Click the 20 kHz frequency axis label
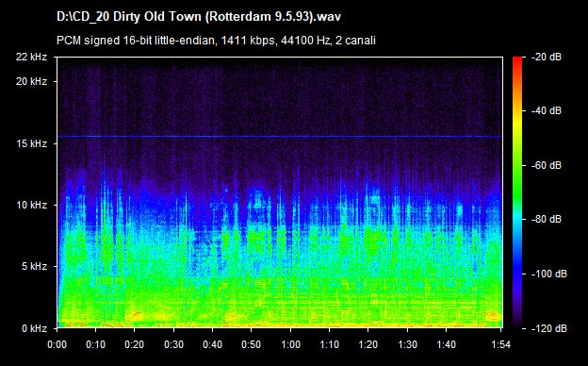 [31, 81]
